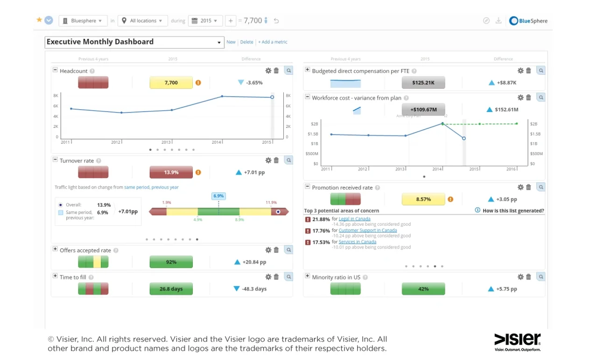Delete Turnover rate metric with trash icon
The image size is (605, 364).
276,160
